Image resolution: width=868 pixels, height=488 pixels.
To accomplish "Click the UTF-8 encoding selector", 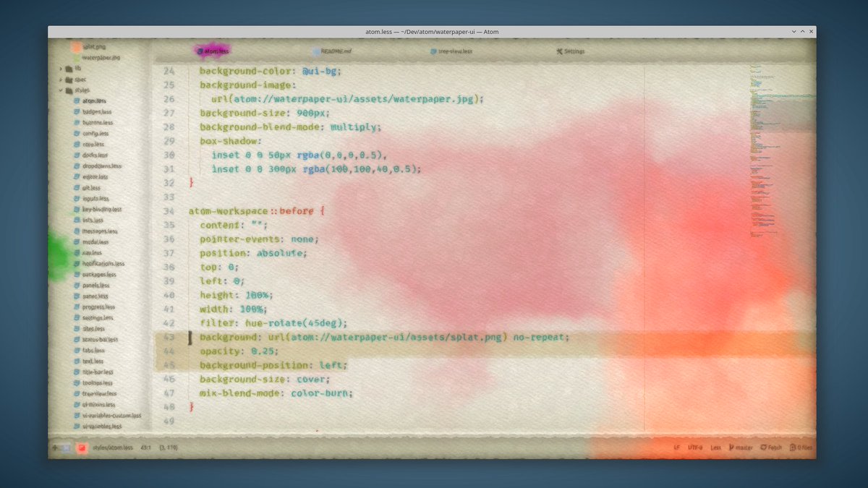I will (695, 448).
